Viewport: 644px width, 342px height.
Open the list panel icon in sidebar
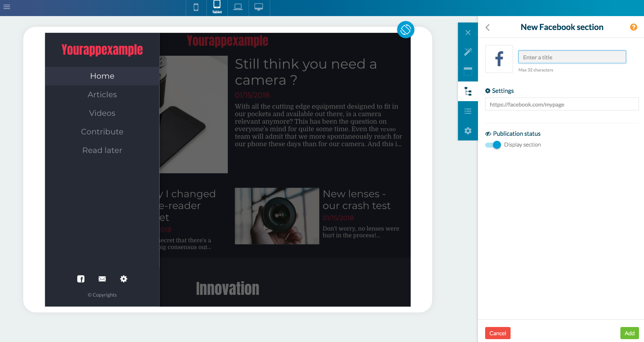[468, 111]
